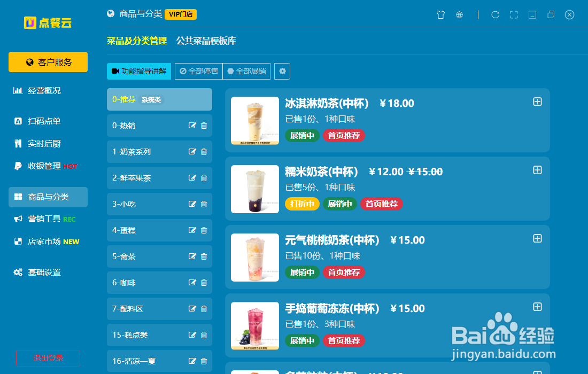Select the 0-推荐 system category

tap(159, 99)
